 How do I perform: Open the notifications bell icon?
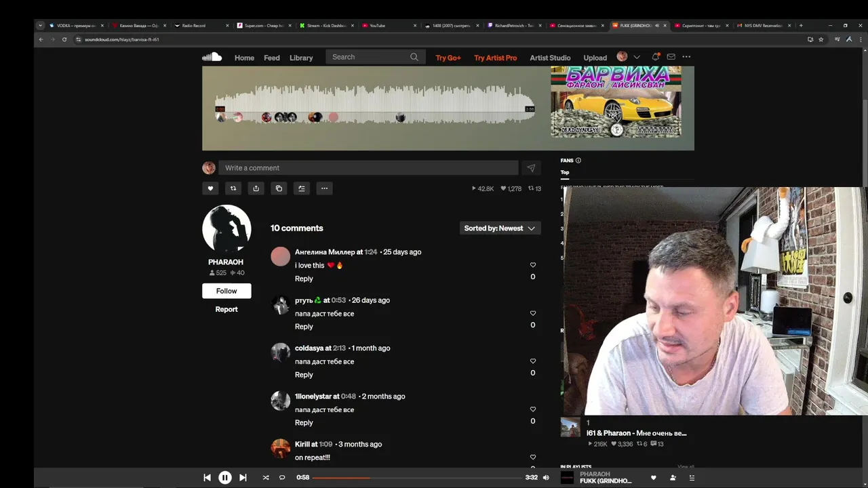tap(655, 57)
